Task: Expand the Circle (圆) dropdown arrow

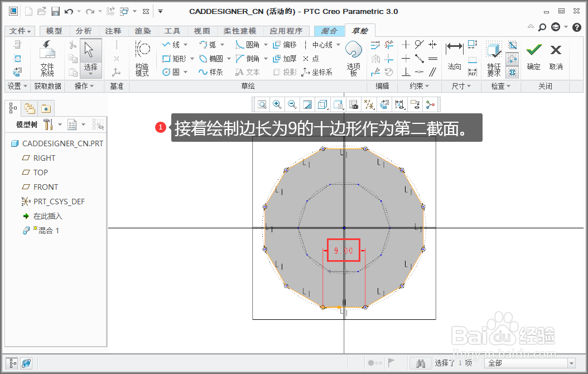Action: [x=185, y=72]
